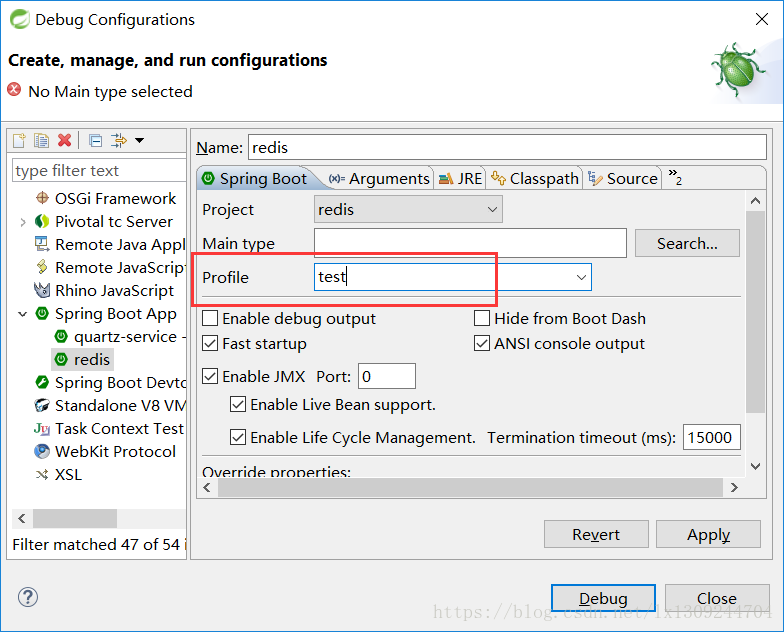Click the settings panel horizontal scroll left arrow
The image size is (784, 632).
pos(208,488)
